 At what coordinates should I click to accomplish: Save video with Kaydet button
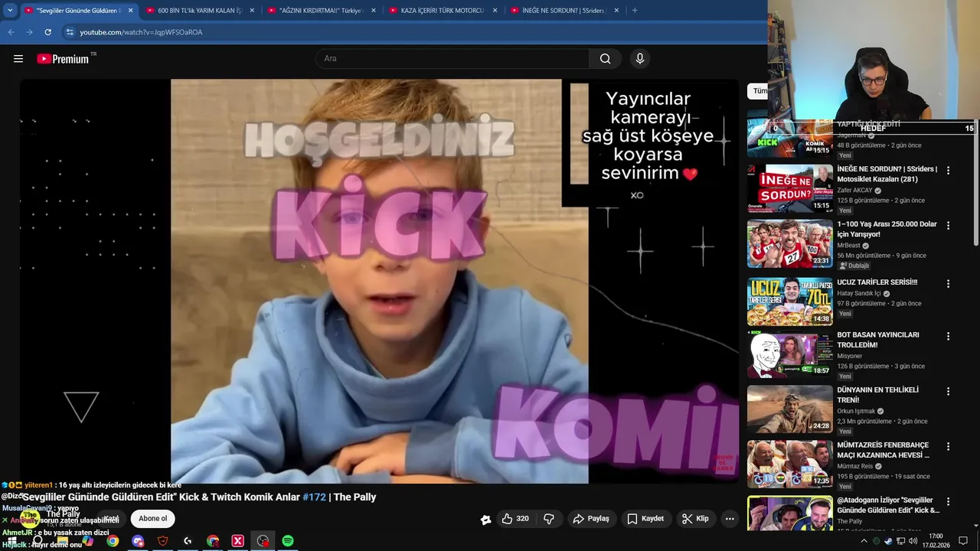click(645, 519)
